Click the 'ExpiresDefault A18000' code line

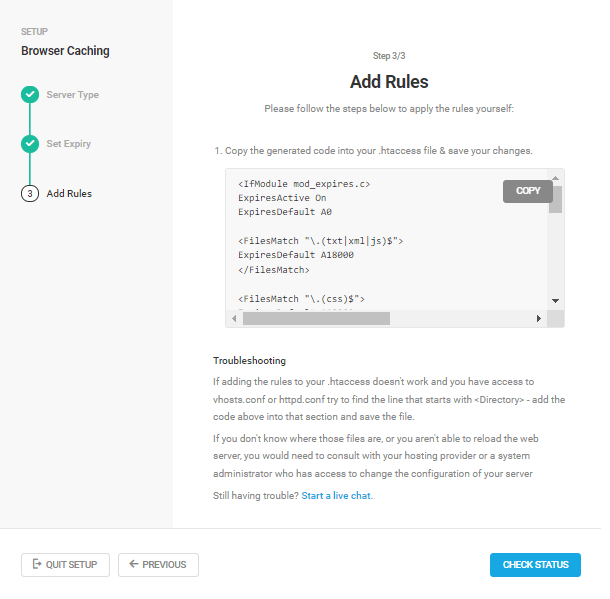(x=296, y=255)
